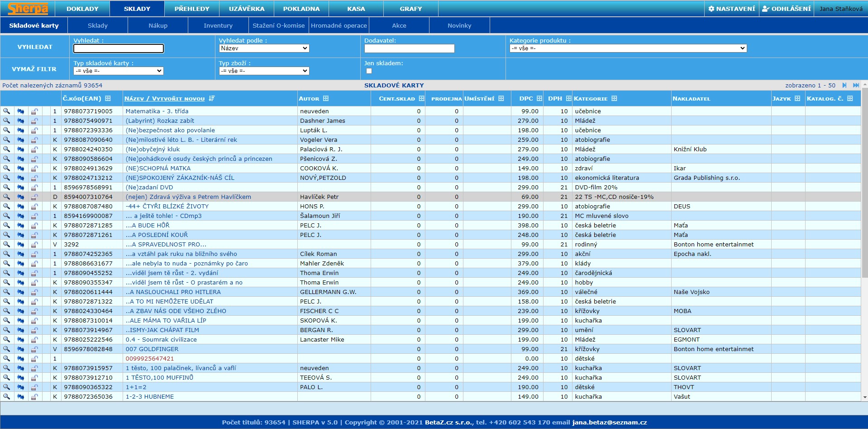Click blue arrows icon in Rozkaz zabít row
The height and width of the screenshot is (429, 868).
tap(20, 121)
